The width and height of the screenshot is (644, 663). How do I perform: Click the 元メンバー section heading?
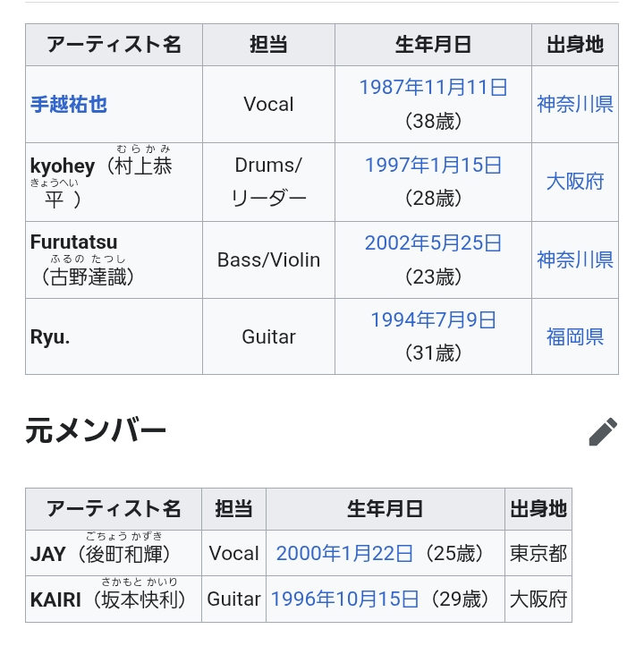point(96,431)
